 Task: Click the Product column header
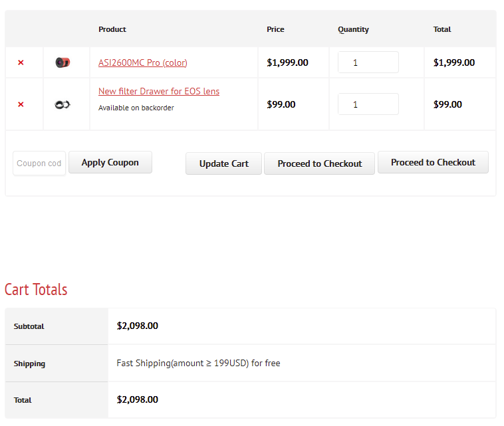tap(112, 29)
